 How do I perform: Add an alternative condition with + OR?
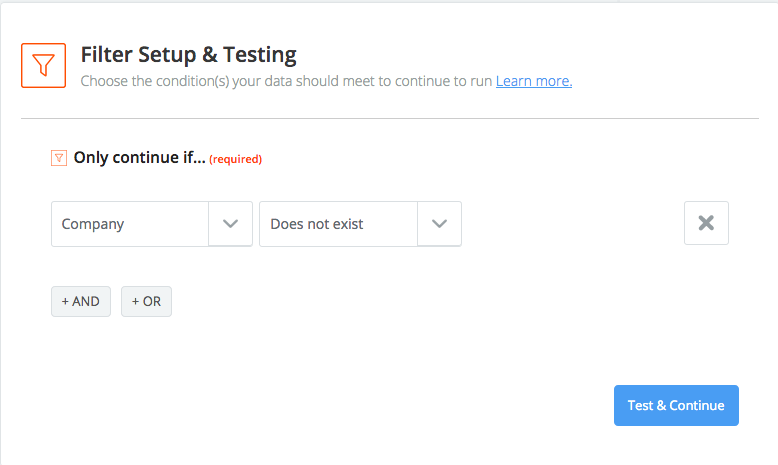pos(146,301)
